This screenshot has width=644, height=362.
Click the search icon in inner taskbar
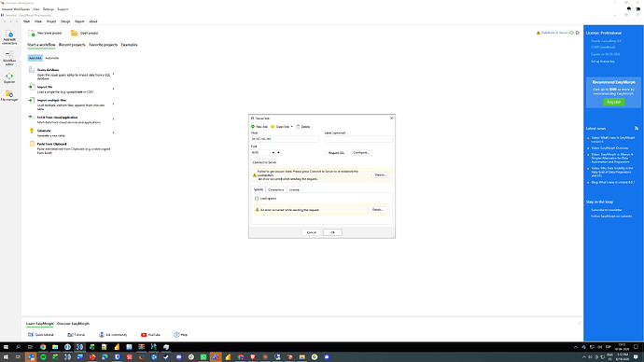(x=18, y=347)
